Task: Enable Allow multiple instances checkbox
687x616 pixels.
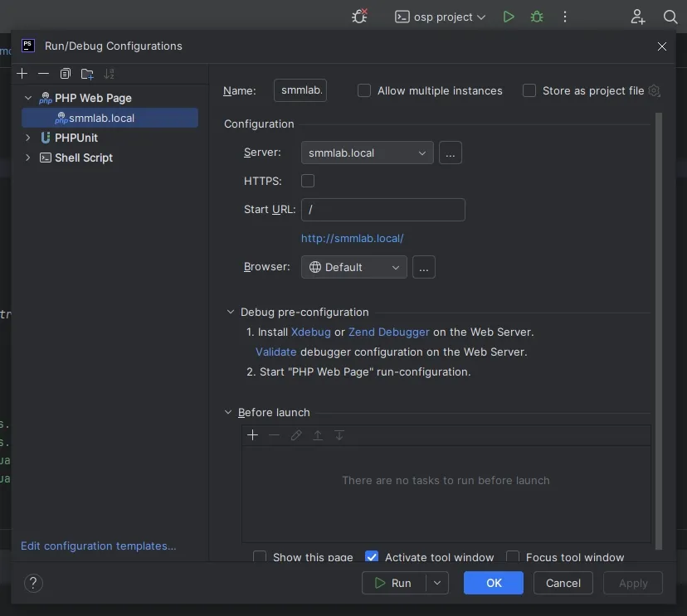Action: tap(364, 90)
